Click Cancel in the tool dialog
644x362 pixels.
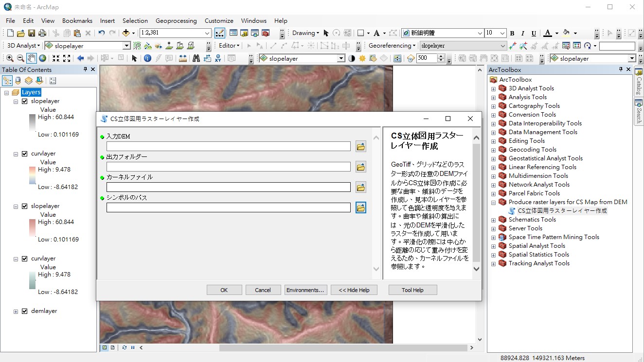pos(263,290)
